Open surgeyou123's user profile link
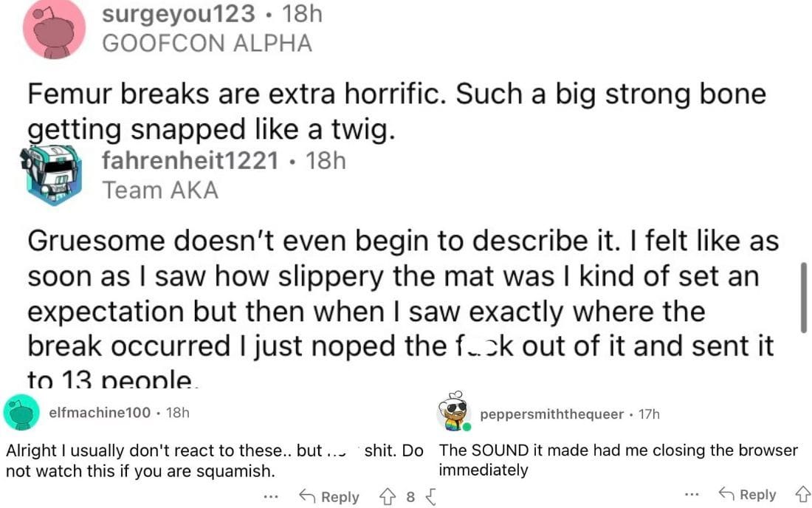 (179, 13)
